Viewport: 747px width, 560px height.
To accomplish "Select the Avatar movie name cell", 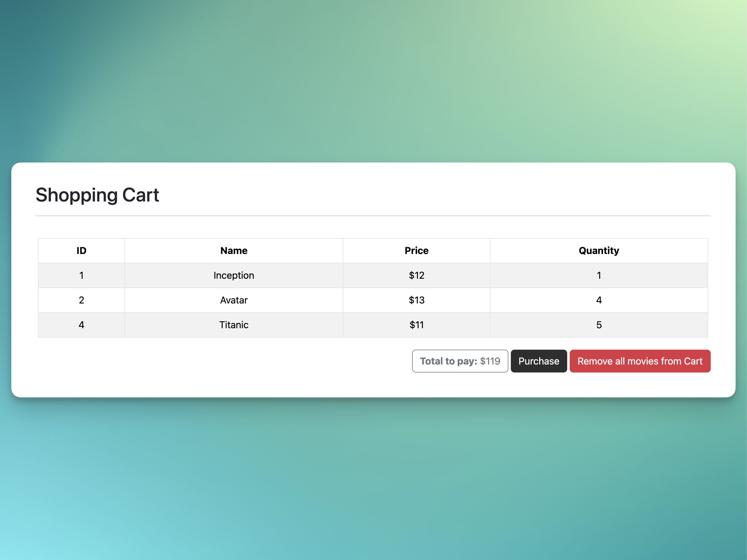I will coord(234,300).
